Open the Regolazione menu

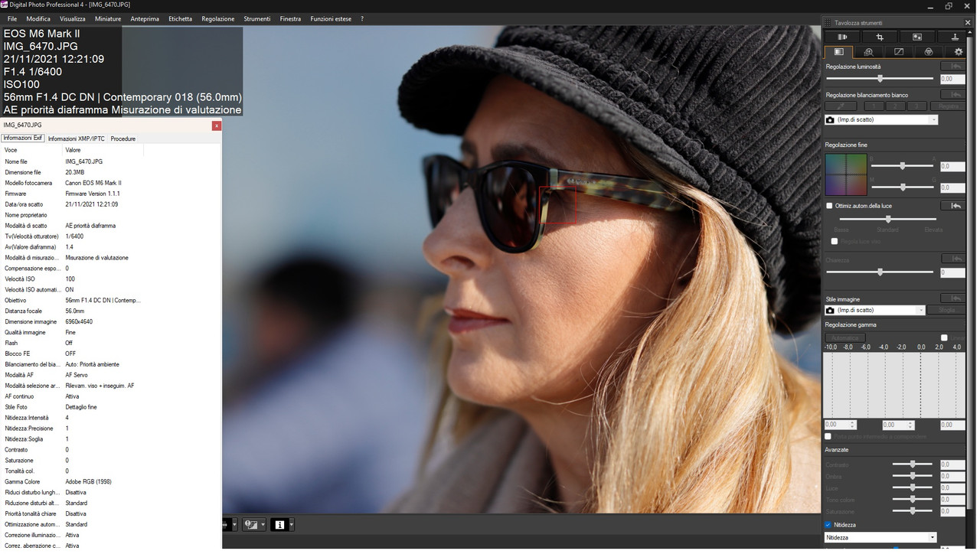point(218,18)
